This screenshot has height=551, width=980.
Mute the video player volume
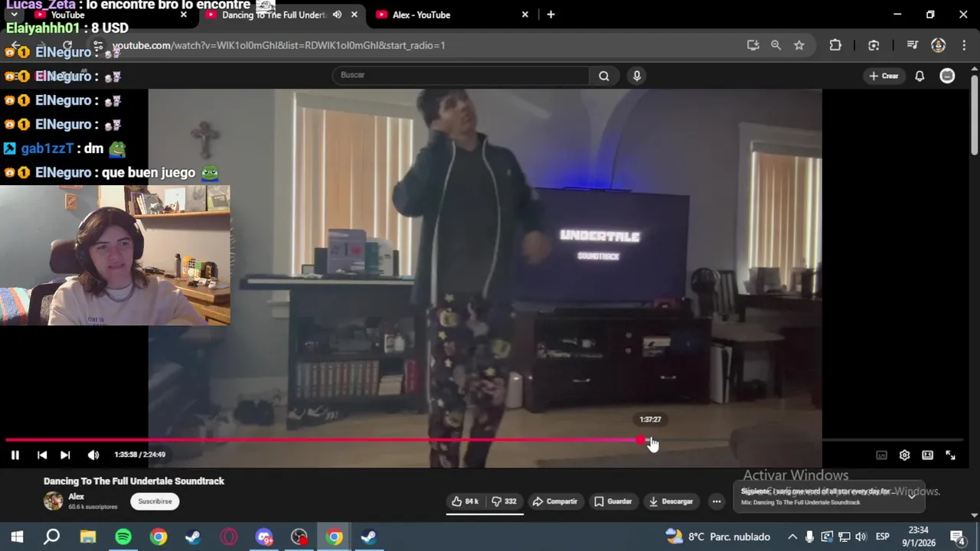coord(93,455)
